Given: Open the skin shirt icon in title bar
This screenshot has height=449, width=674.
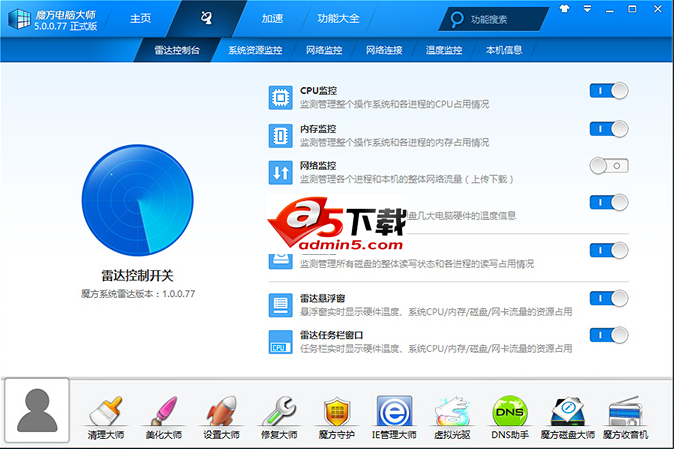Looking at the screenshot, I should pos(564,9).
